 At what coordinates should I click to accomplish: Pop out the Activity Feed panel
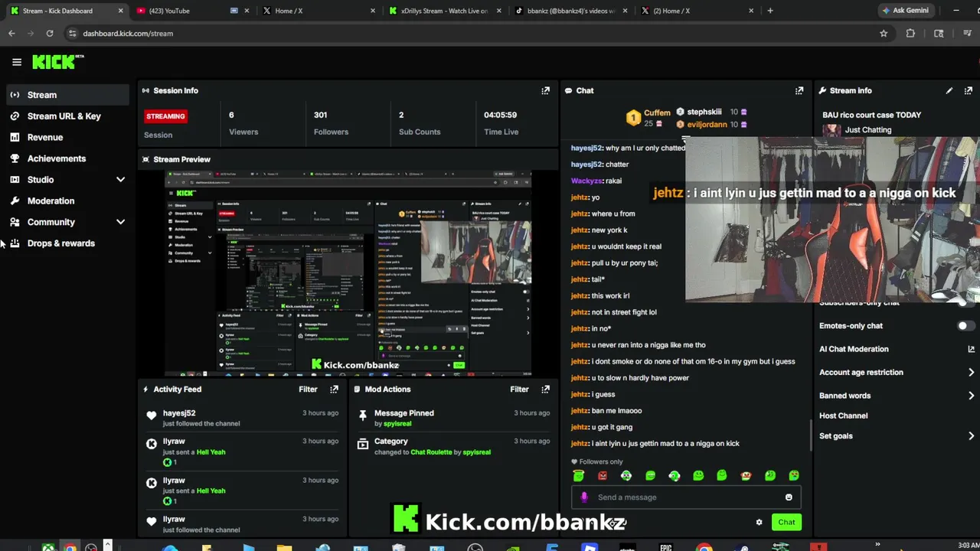[x=334, y=389]
